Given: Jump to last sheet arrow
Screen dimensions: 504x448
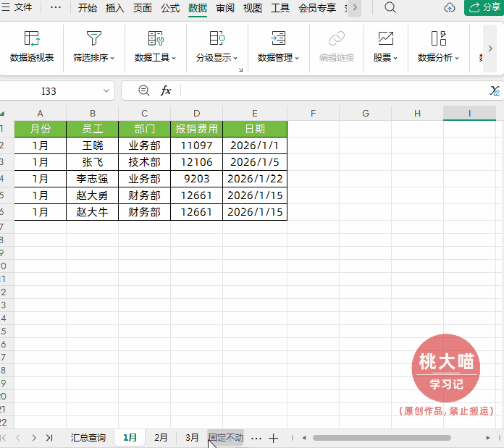Looking at the screenshot, I should click(49, 438).
